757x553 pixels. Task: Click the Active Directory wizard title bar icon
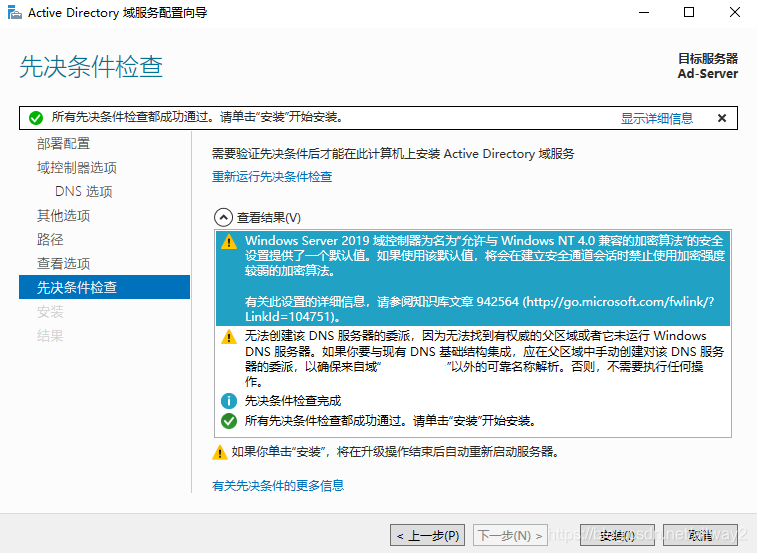pyautogui.click(x=15, y=13)
